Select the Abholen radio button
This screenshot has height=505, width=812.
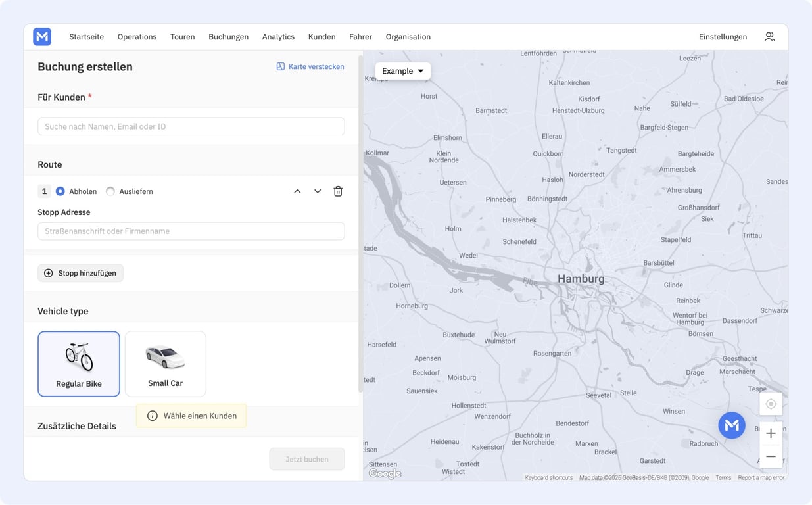60,191
